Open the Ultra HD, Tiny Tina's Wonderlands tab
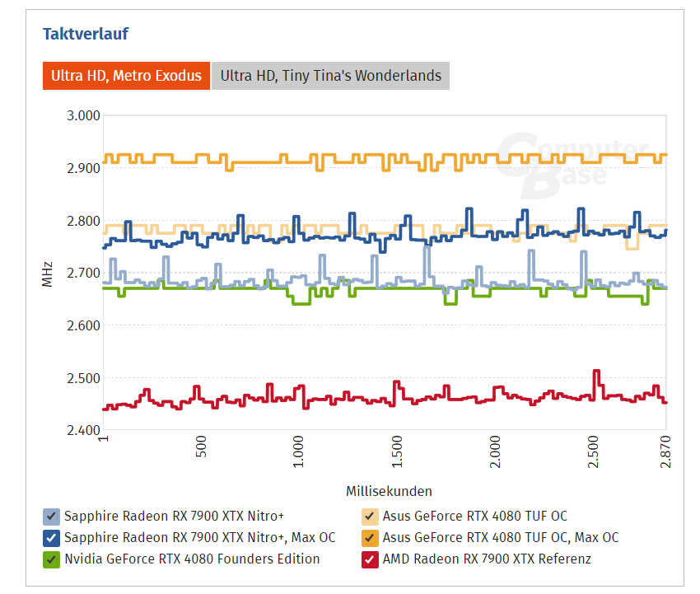 click(x=330, y=76)
